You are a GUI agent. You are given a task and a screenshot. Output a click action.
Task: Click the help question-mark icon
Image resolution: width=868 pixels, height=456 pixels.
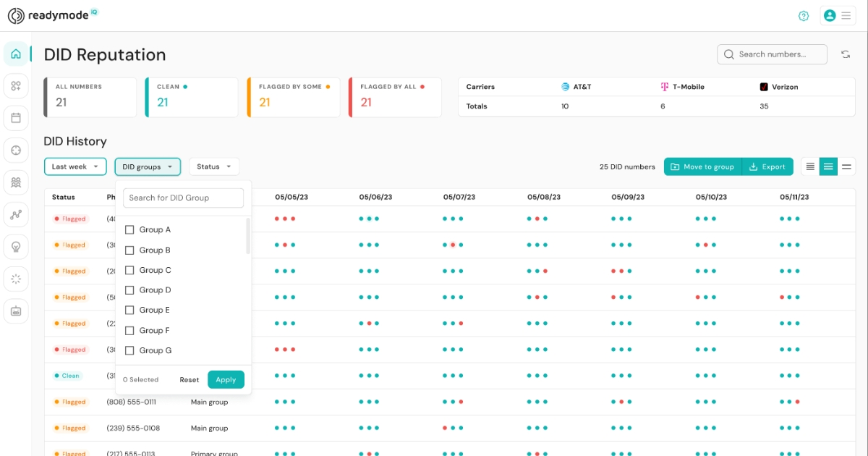pos(804,15)
